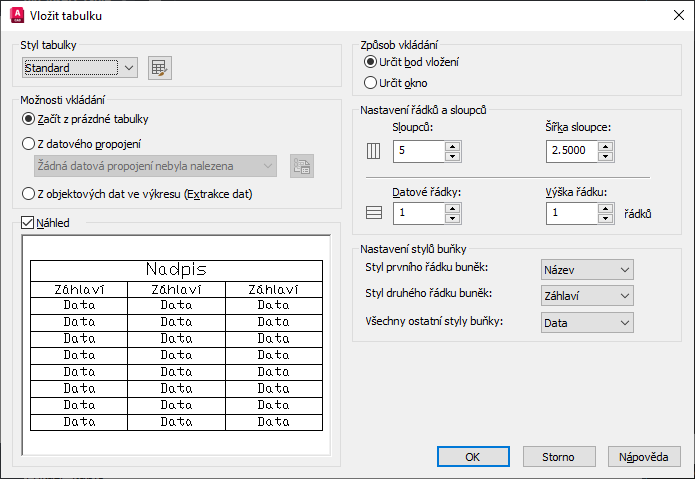Click the rows icon beside Datové řádky

coord(374,213)
